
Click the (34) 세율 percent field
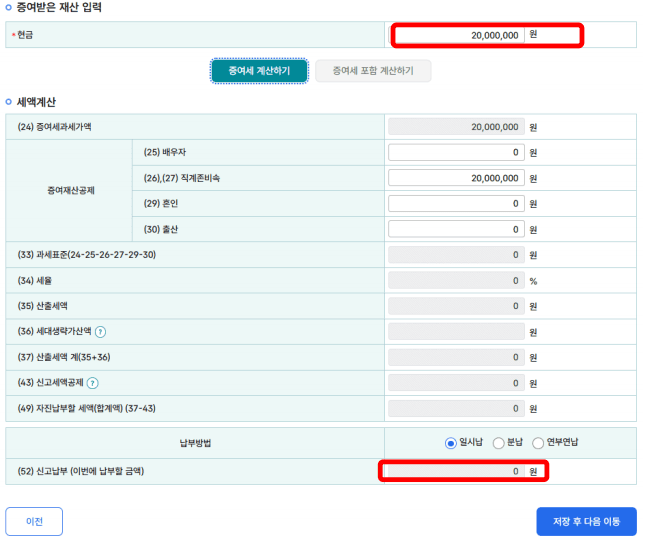tap(456, 281)
